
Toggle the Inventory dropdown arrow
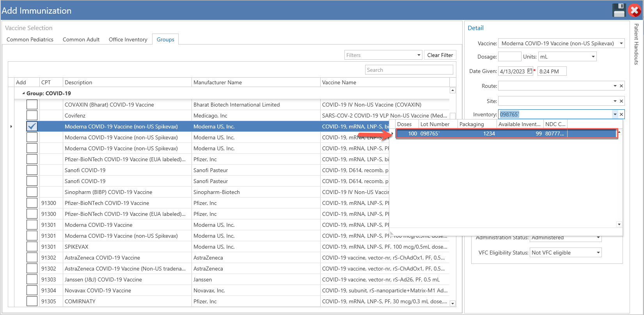click(x=615, y=114)
